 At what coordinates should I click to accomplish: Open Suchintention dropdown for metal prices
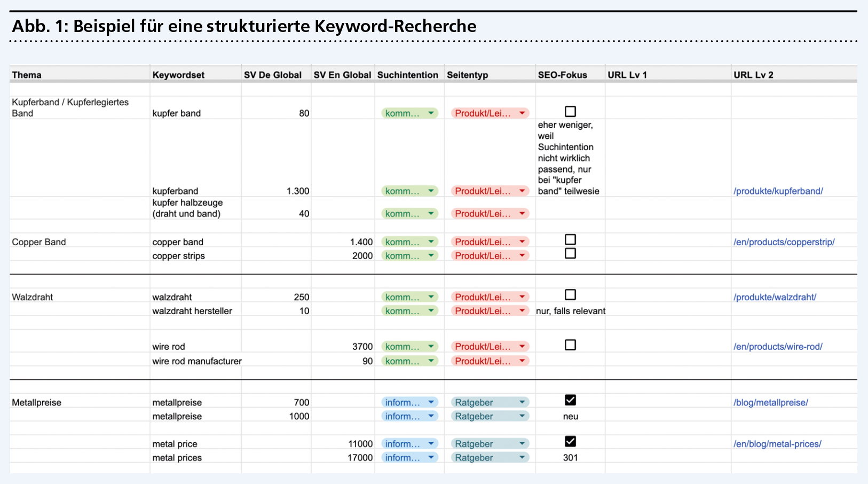[x=431, y=458]
